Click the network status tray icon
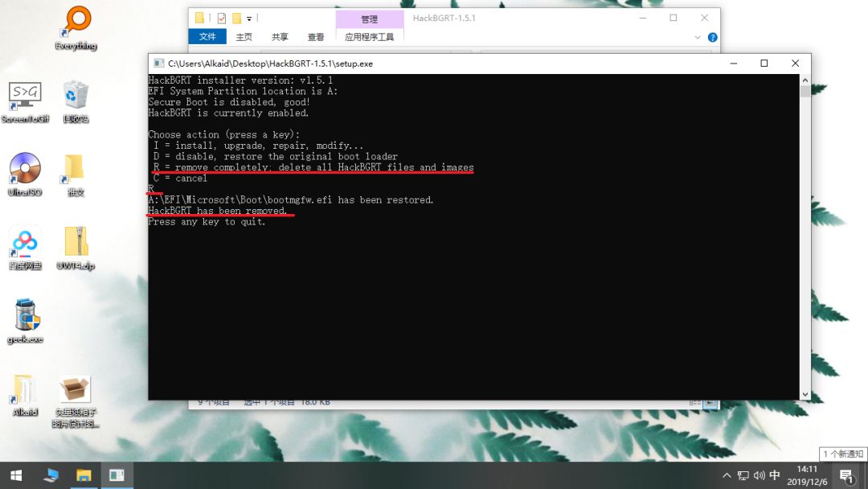The width and height of the screenshot is (868, 489). click(x=743, y=475)
